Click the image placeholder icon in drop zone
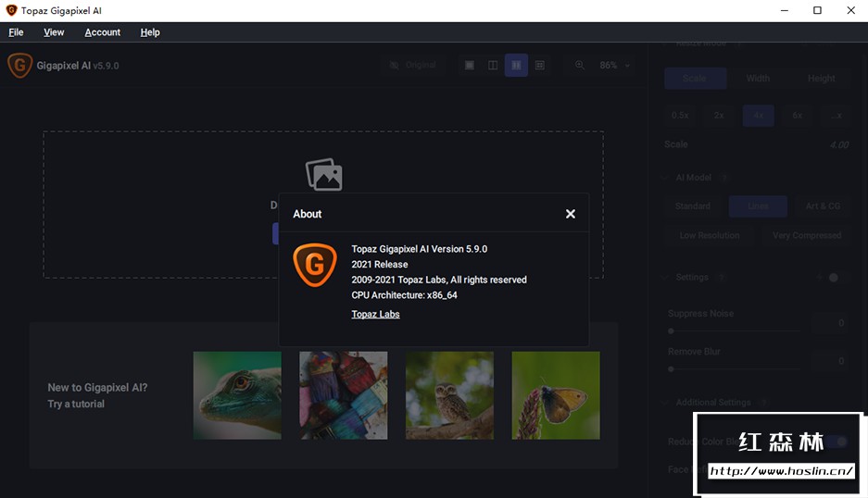868x498 pixels. (324, 174)
